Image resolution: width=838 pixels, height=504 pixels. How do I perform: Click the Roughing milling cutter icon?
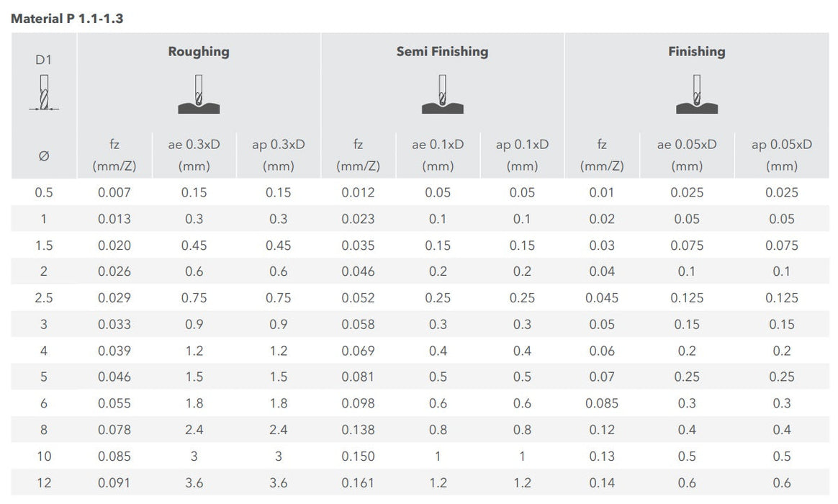(x=199, y=94)
